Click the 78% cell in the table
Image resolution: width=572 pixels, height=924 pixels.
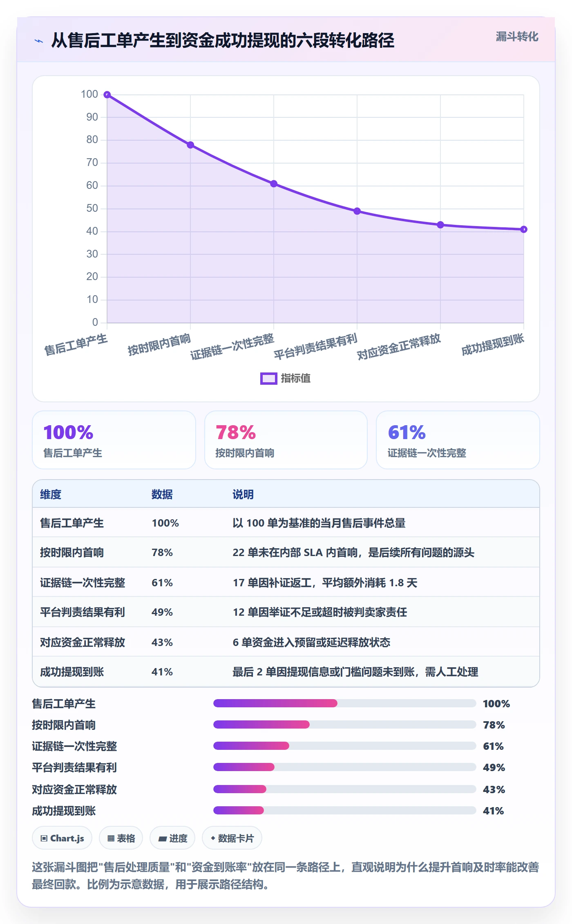click(x=162, y=553)
